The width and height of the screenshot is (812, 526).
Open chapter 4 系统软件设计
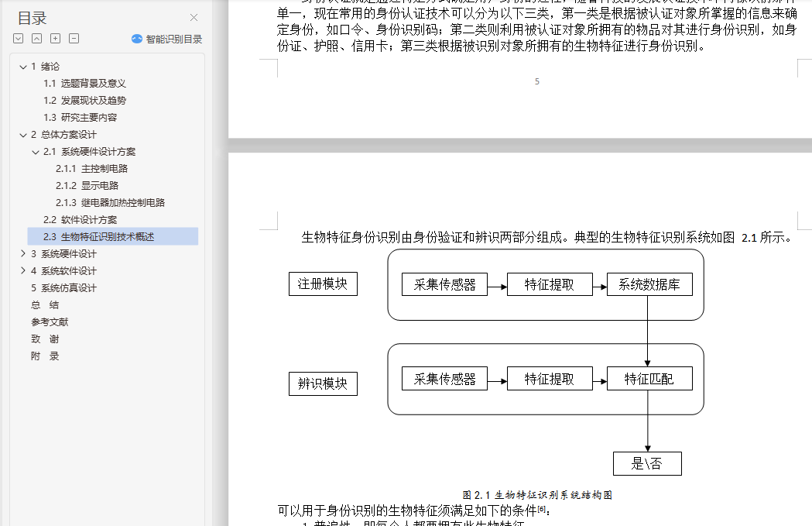click(63, 271)
